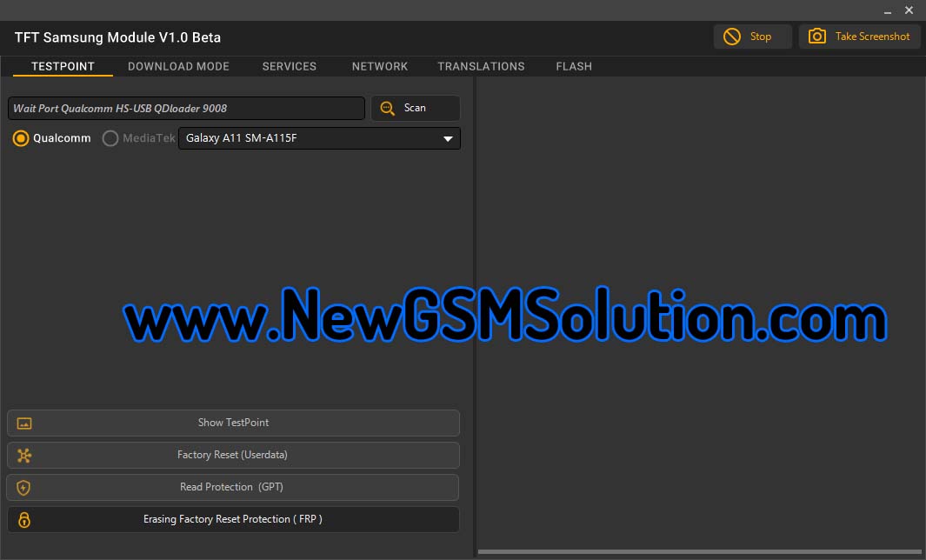
Task: Click the magnifier icon on Scan
Action: 388,108
